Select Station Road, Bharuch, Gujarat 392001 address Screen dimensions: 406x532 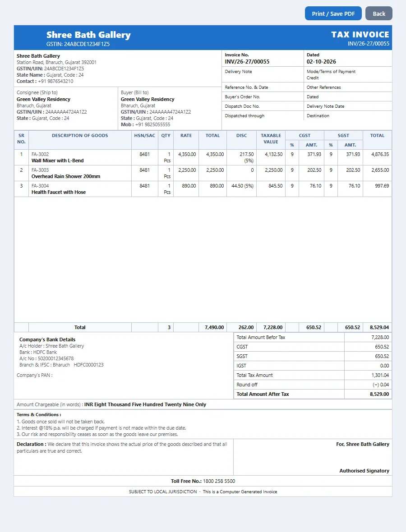tap(56, 62)
